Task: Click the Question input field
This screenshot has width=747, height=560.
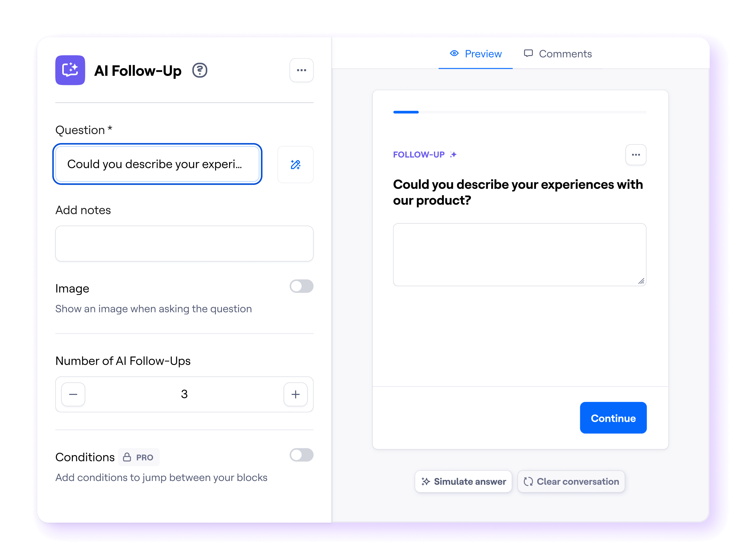Action: point(157,164)
